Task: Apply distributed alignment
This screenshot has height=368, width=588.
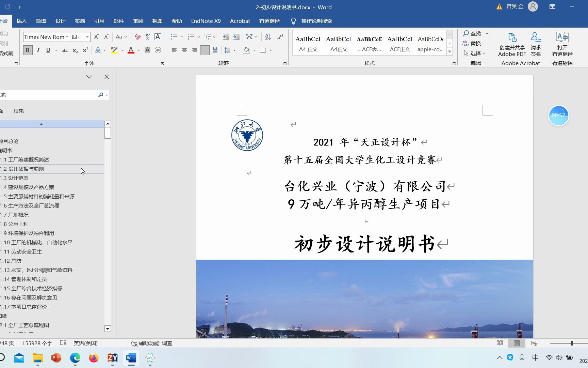Action: [215, 50]
